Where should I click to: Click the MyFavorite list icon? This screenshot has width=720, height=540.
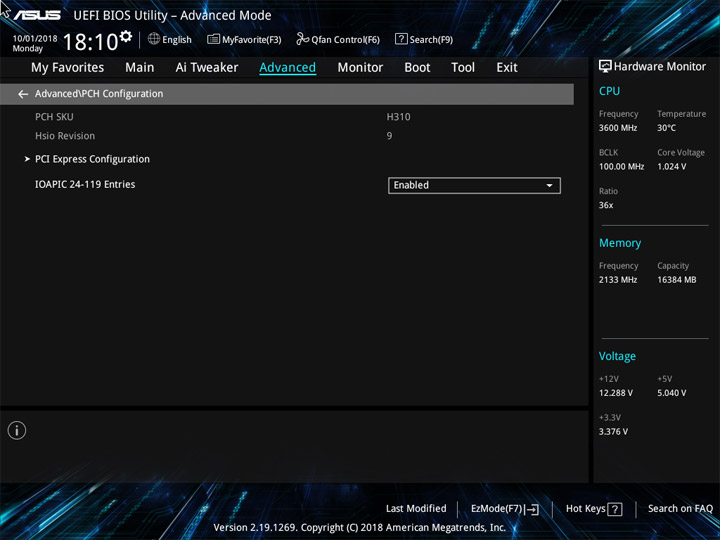coord(213,39)
